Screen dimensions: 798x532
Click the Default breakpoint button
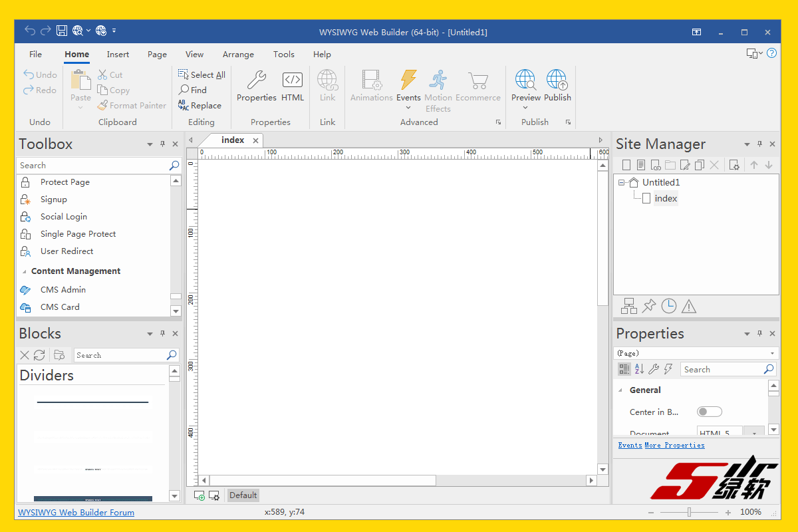tap(243, 495)
